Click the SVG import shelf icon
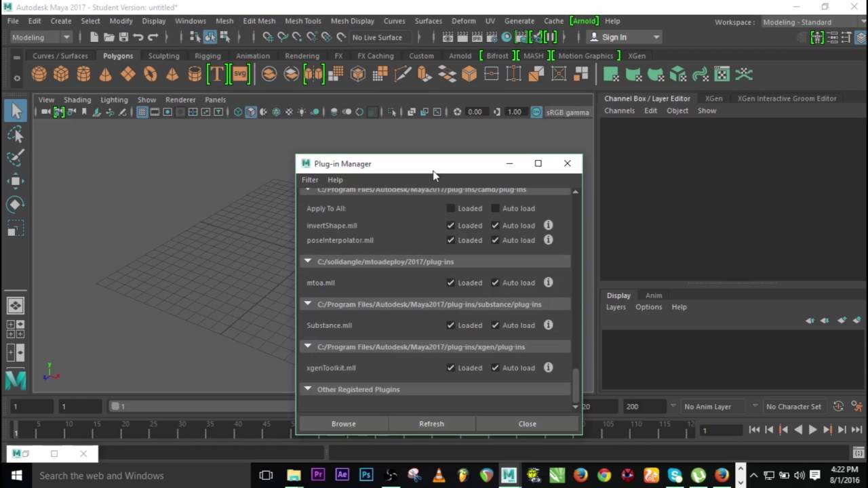The image size is (868, 488). tap(240, 75)
